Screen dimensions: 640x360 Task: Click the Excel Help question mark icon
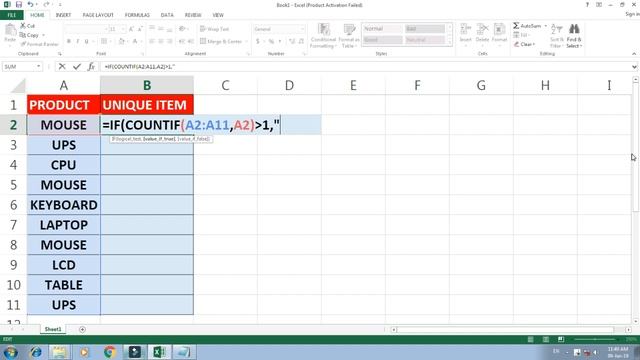pyautogui.click(x=587, y=5)
